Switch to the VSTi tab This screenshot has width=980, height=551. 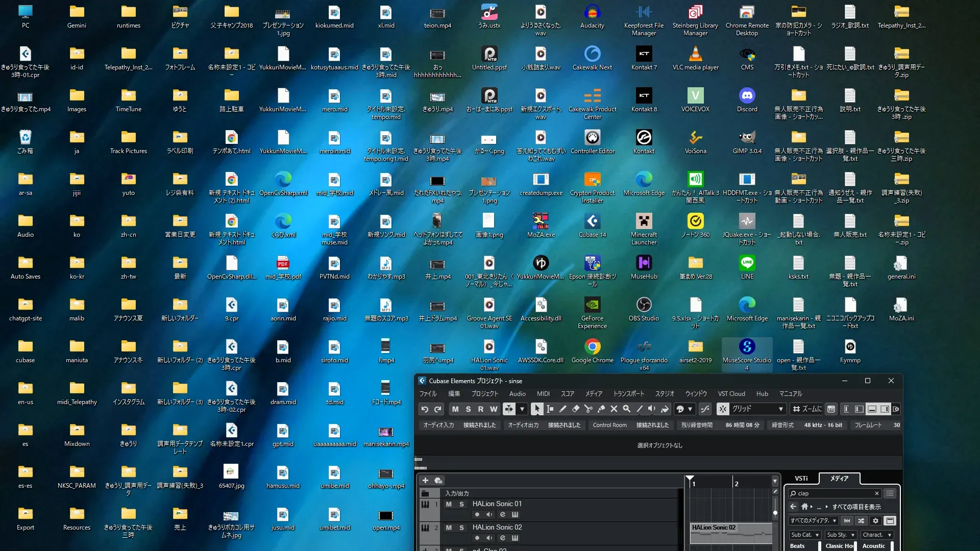pos(801,479)
